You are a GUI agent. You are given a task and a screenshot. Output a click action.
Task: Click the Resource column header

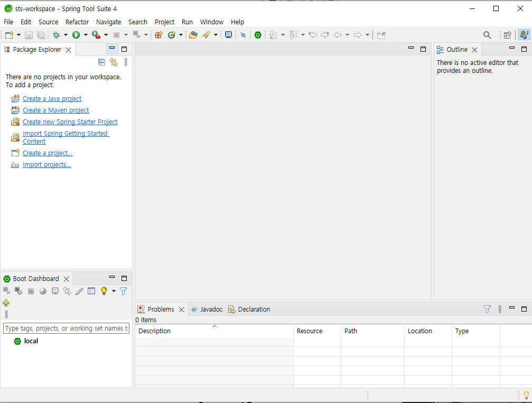coord(317,331)
